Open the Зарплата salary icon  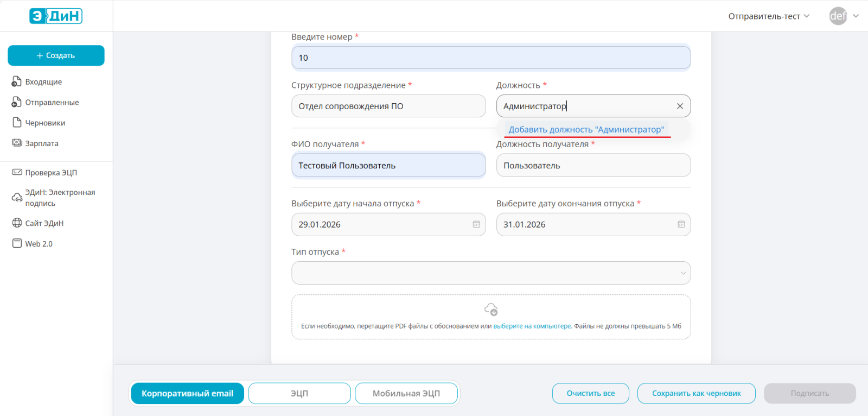[x=17, y=143]
